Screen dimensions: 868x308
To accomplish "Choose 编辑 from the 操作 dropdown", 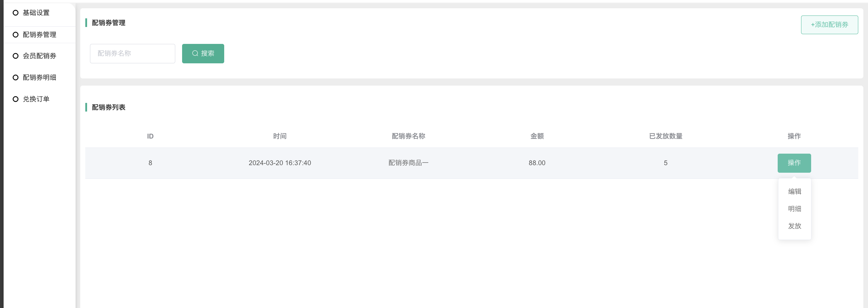I will (x=795, y=191).
